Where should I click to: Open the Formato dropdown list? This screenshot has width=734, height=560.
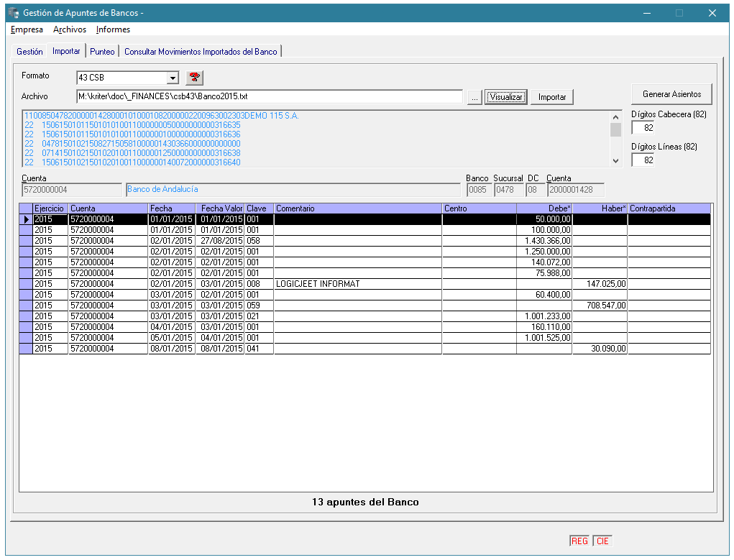pos(173,78)
